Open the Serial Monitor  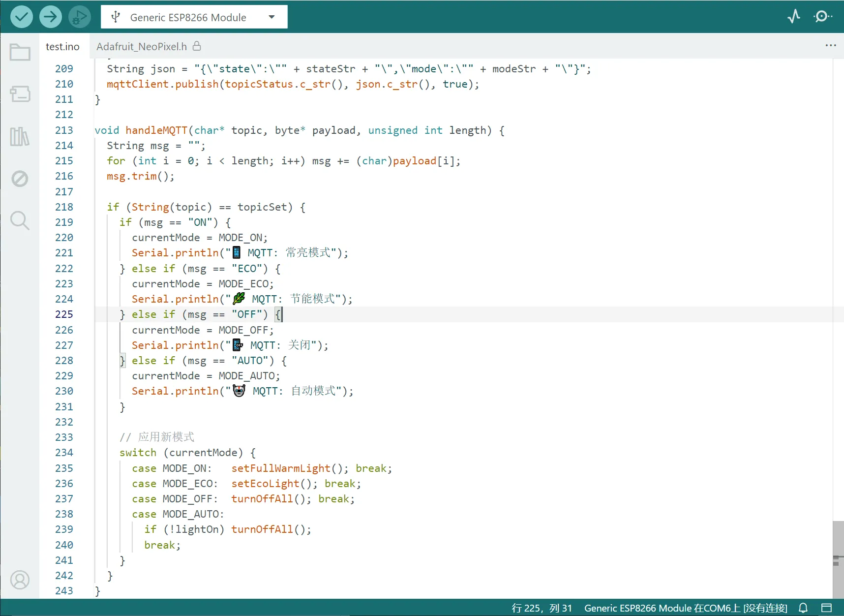point(822,17)
